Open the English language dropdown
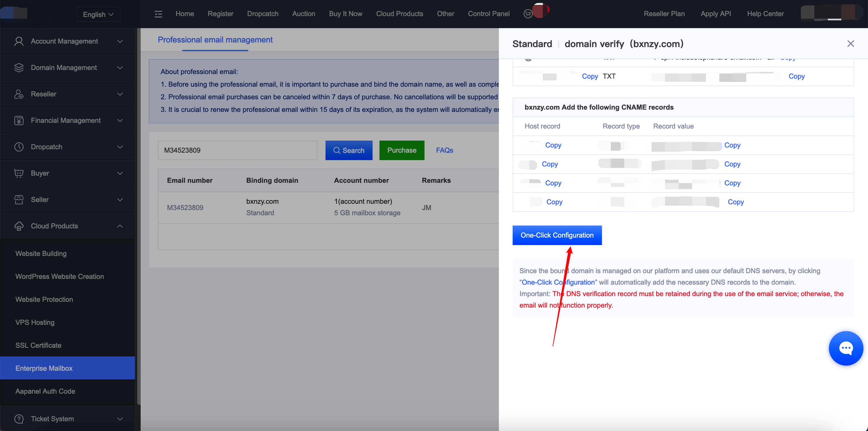The image size is (868, 431). click(98, 14)
